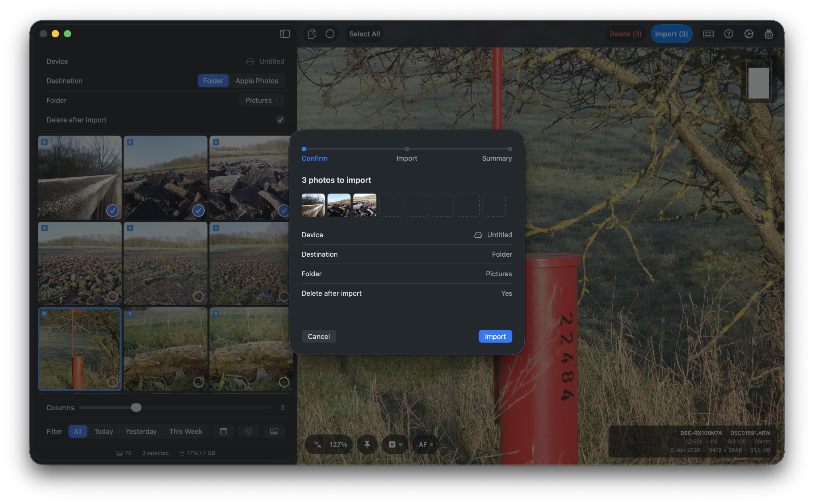Screen dimensions: 814x504
Task: Toggle the AF focus indicator
Action: pyautogui.click(x=424, y=444)
